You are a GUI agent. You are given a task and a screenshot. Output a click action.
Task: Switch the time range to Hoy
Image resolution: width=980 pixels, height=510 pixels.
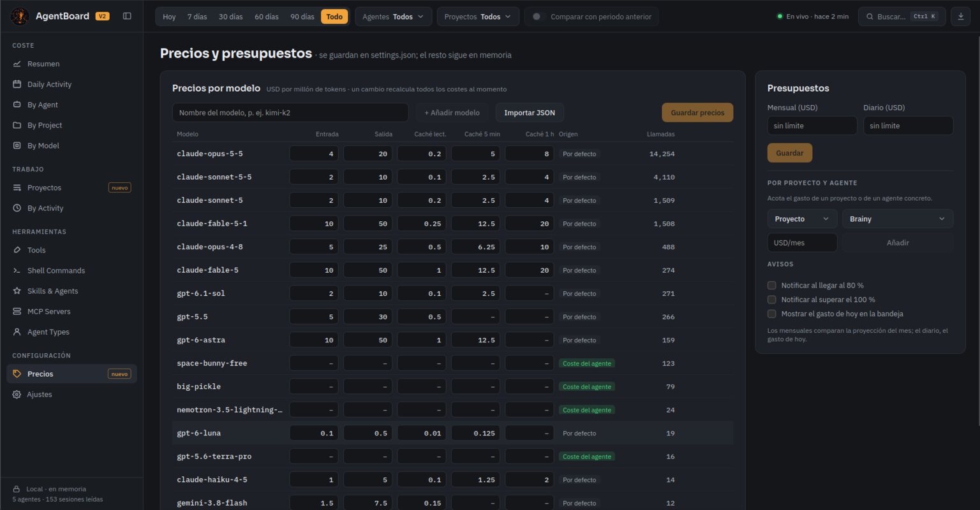click(x=169, y=17)
